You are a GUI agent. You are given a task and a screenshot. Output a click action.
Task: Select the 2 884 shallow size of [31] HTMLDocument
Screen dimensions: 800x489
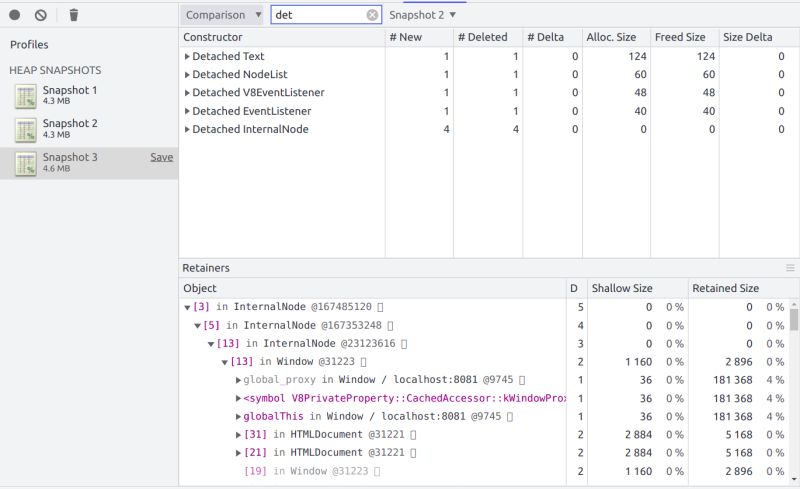tap(639, 435)
